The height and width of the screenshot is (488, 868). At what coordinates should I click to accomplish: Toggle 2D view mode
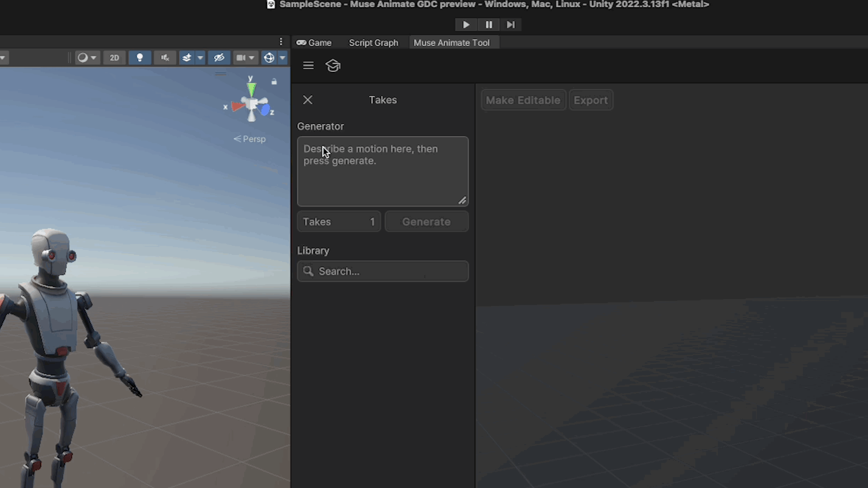click(x=114, y=57)
